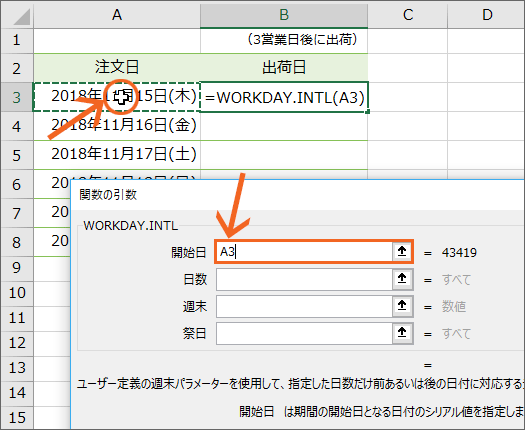This screenshot has height=430, width=525.
Task: Click the 43419 result value for 開始日
Action: click(459, 253)
